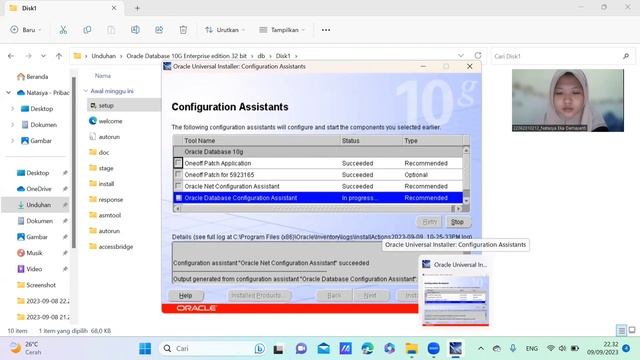This screenshot has height=360, width=640.
Task: Click Explorer navigation pane scrollbar
Action: pyautogui.click(x=74, y=163)
